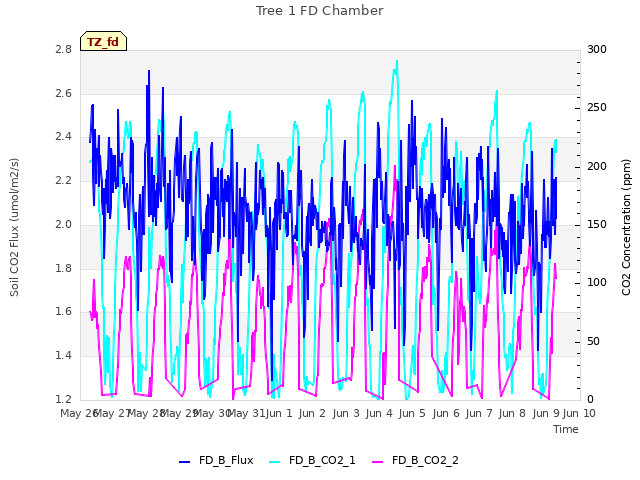Click the 200 right axis value
The height and width of the screenshot is (480, 640).
(597, 167)
